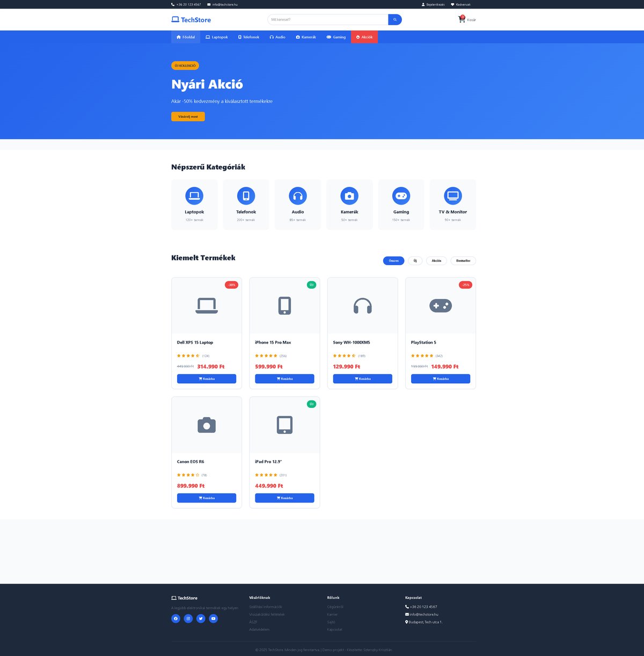The height and width of the screenshot is (656, 644).
Task: Go to Laptopok in navigation bar
Action: (x=217, y=37)
